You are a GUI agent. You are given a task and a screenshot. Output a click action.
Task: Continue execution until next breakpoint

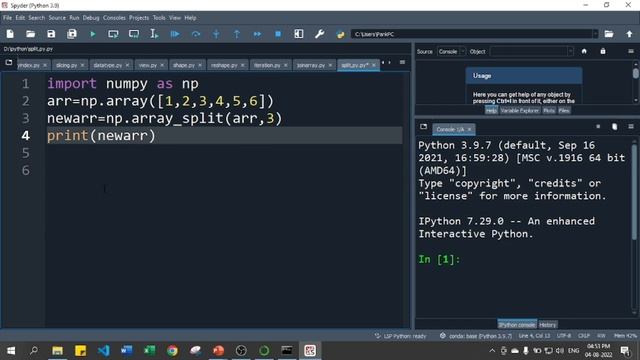tap(257, 34)
